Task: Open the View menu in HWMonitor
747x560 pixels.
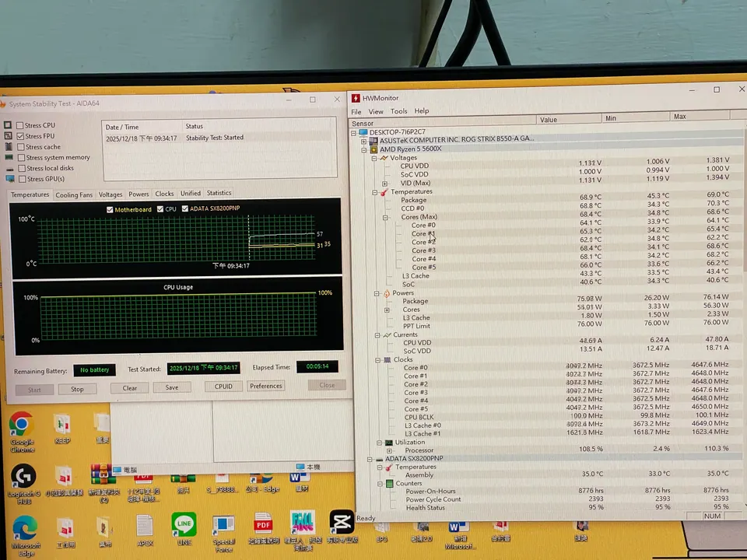Action: coord(375,111)
